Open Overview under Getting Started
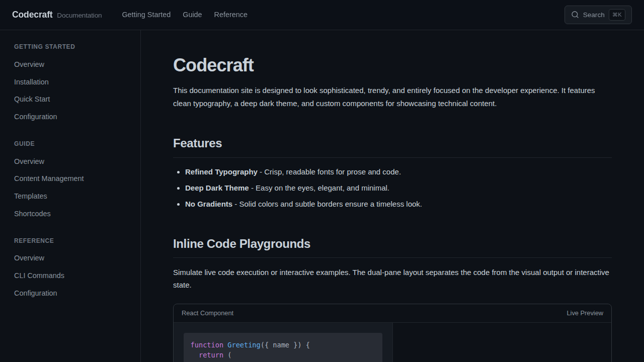This screenshot has width=644, height=362. pos(29,64)
